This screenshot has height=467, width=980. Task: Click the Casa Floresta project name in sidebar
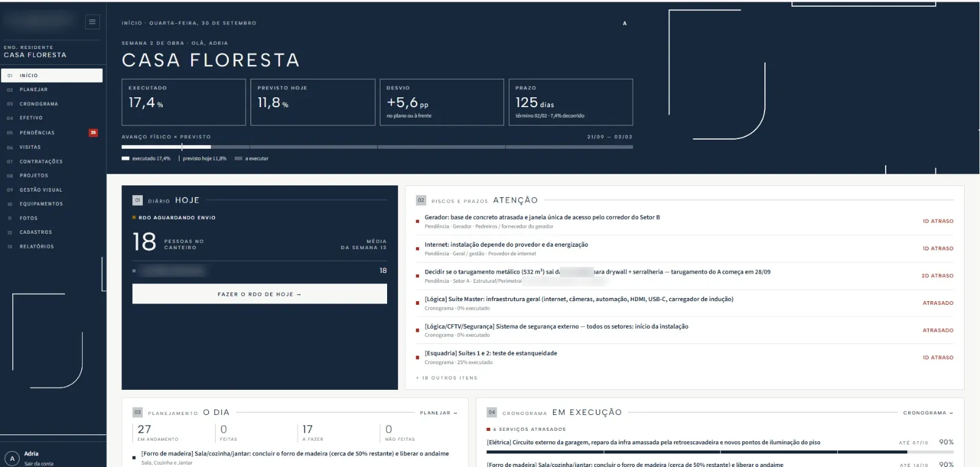pos(35,55)
